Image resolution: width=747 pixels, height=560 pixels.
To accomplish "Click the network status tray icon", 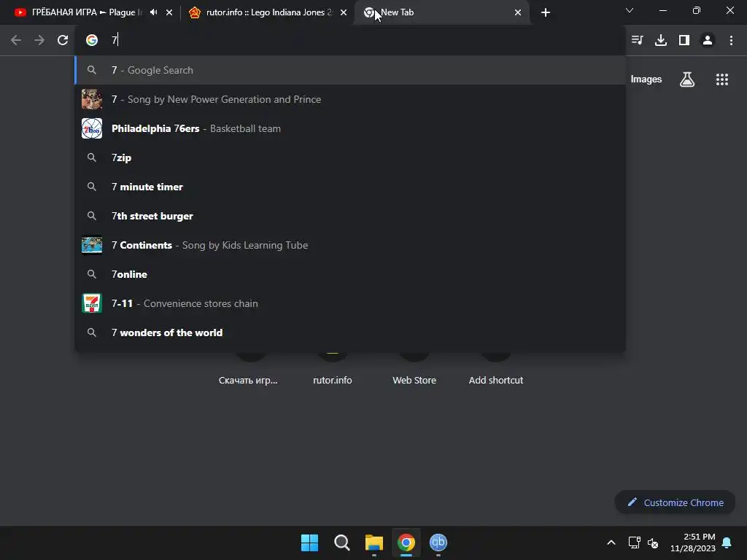I will [634, 542].
